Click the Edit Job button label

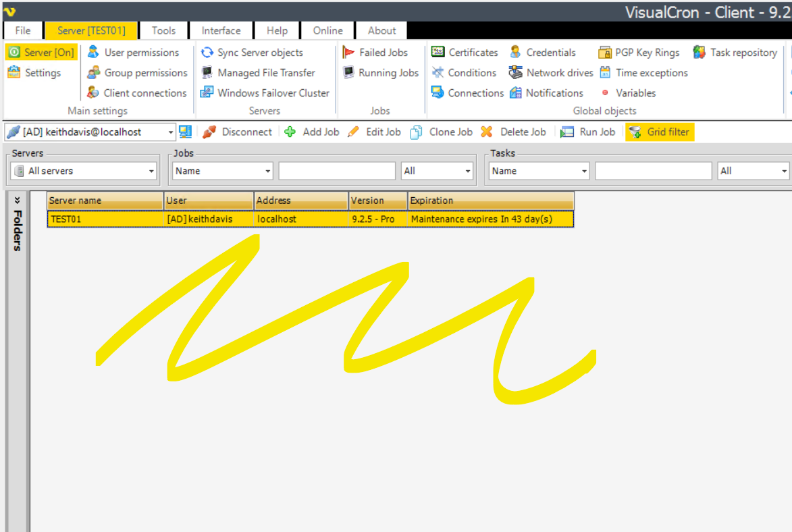coord(384,132)
